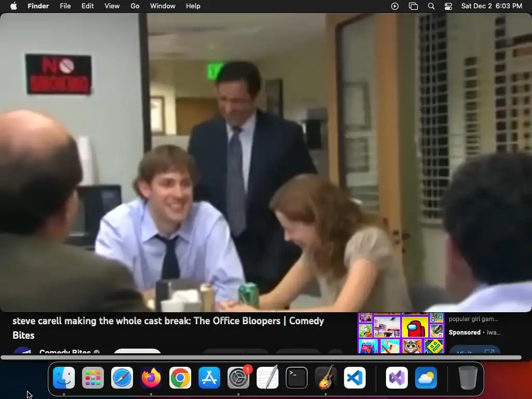
Task: Open the Weather app from the Dock
Action: click(x=426, y=378)
